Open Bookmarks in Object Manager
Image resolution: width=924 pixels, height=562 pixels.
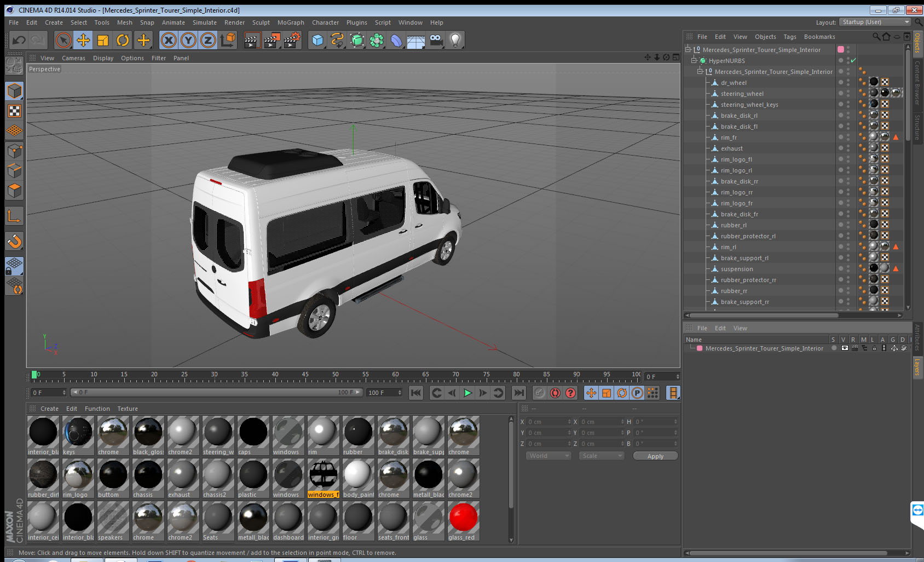pos(819,37)
